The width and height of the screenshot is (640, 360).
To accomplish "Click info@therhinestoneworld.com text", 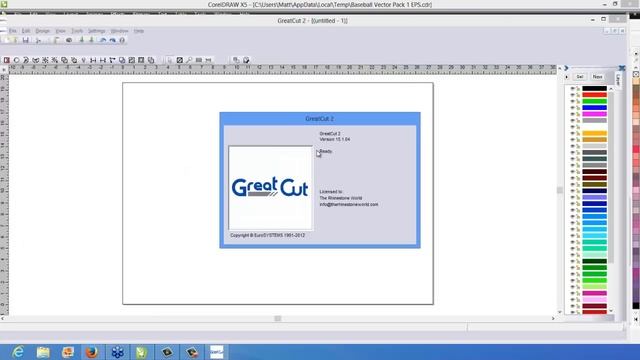I will click(x=349, y=204).
